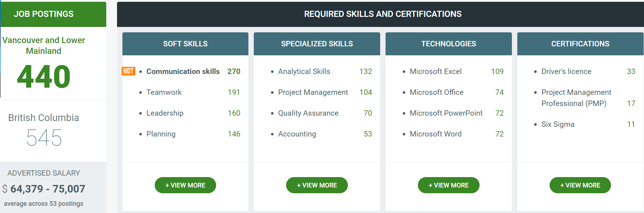Click the HOT badge beside Communication skills

[x=128, y=71]
